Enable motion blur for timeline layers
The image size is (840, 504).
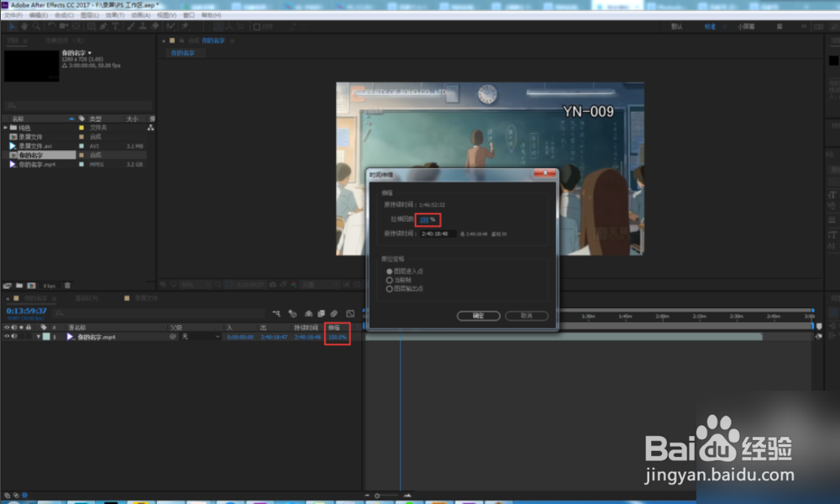[333, 314]
